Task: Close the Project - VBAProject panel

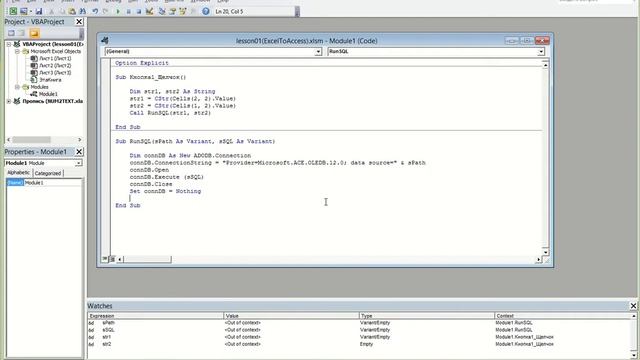Action: 79,22
